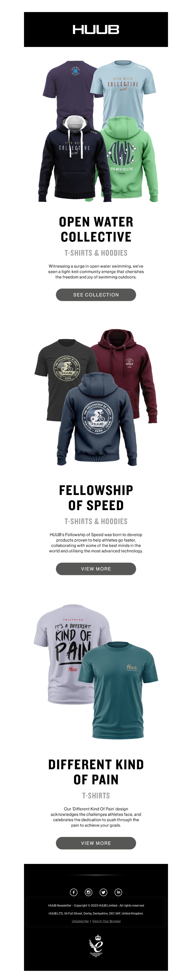The image size is (192, 980).
Task: Click VIEW MORE under Fellowship of Speed
Action: point(96,569)
